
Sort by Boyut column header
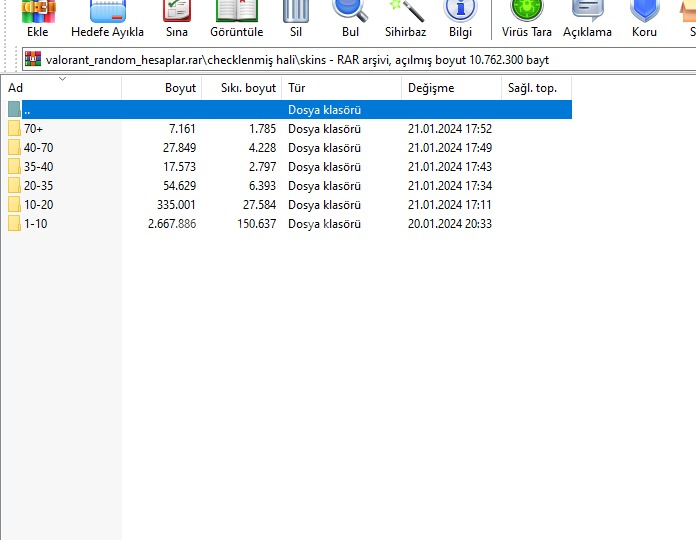coord(162,87)
